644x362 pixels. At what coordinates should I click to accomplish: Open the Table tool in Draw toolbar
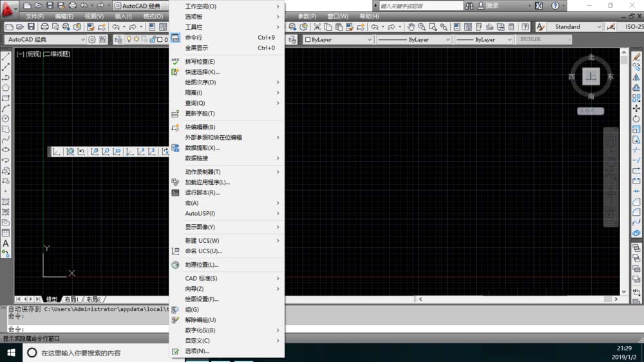pos(6,233)
